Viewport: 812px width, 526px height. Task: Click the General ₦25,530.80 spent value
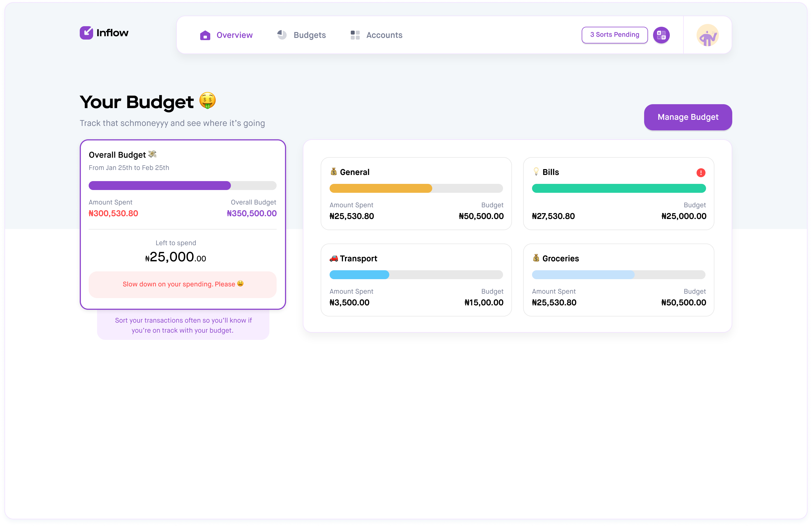pyautogui.click(x=352, y=216)
